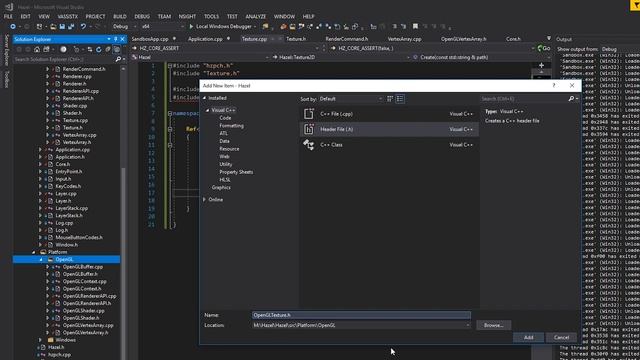Click the help question mark in dialog
Viewport: 640px width, 360px height.
click(553, 85)
